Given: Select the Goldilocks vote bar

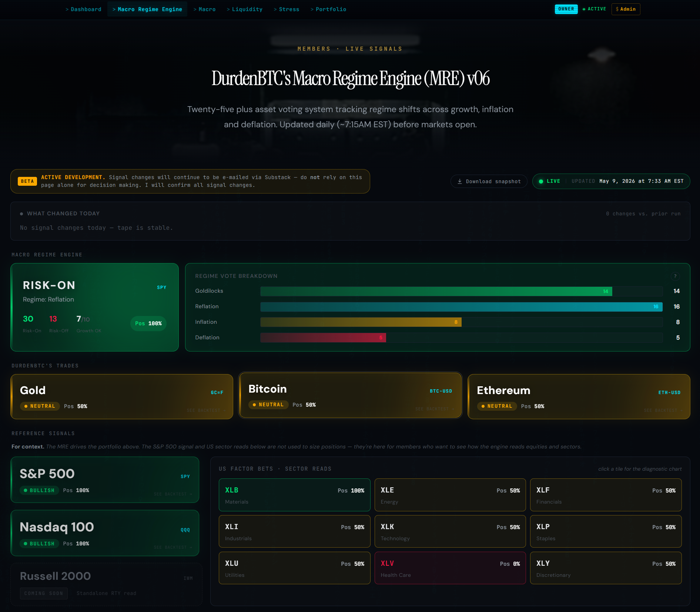Looking at the screenshot, I should click(x=461, y=291).
